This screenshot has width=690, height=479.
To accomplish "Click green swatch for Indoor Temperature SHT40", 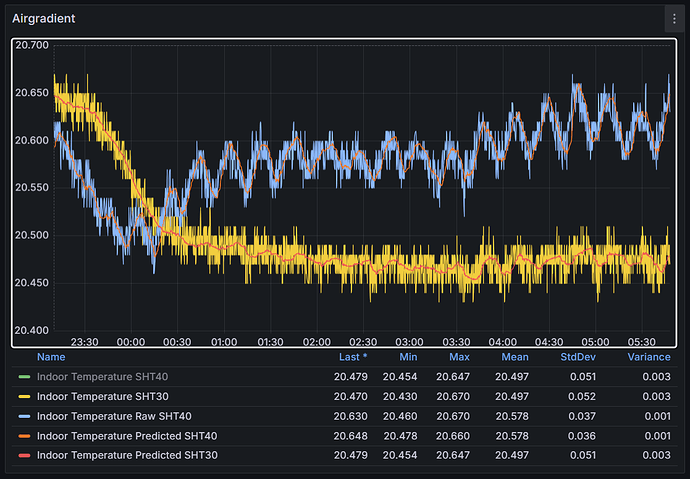I will [x=24, y=377].
